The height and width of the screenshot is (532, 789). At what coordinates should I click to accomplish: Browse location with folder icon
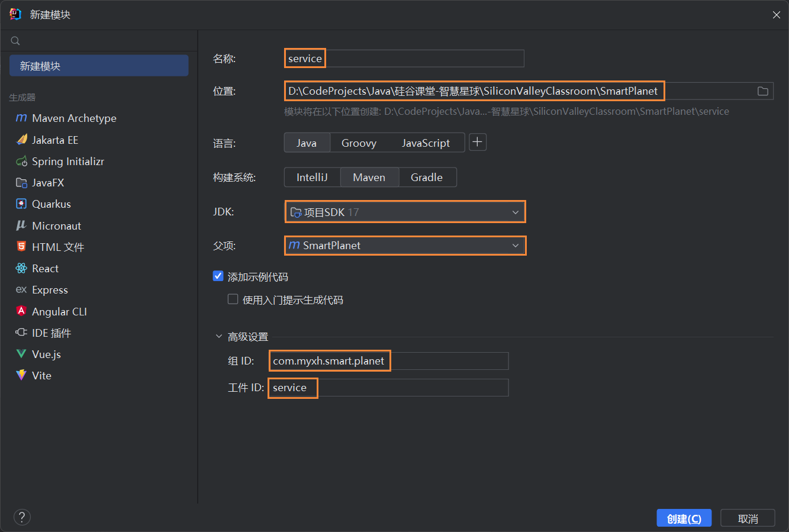763,91
